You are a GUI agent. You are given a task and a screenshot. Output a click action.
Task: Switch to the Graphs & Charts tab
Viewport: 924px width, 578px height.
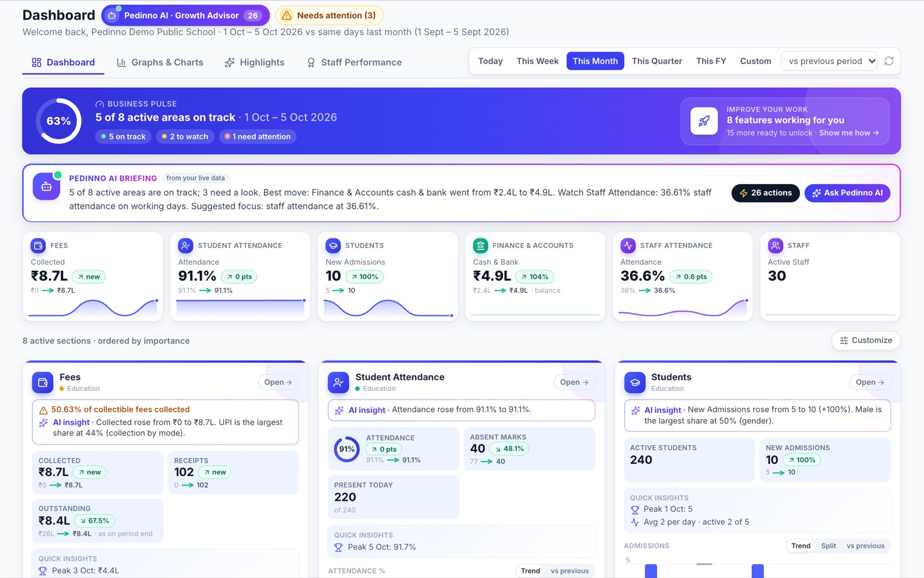pos(160,62)
